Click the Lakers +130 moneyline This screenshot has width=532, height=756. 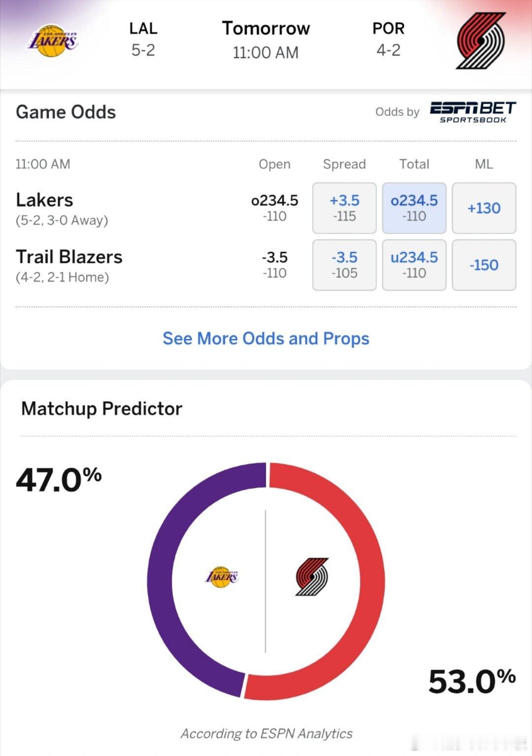484,207
